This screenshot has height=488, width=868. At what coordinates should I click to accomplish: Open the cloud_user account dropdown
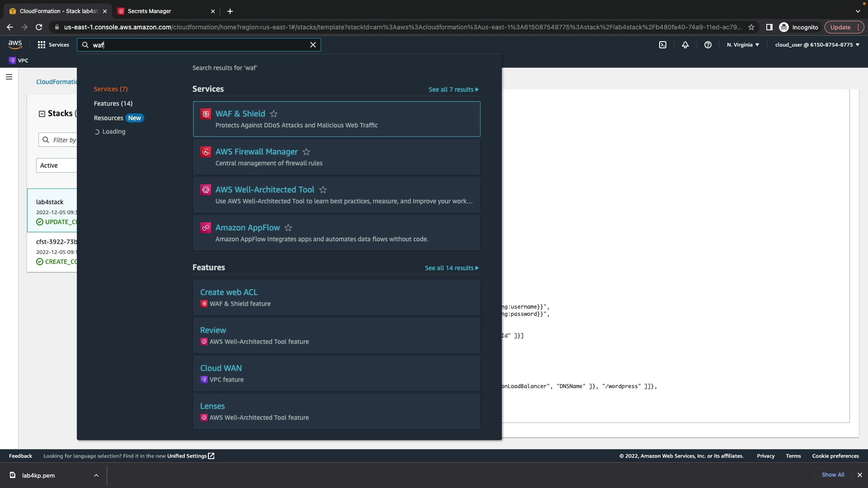point(817,45)
